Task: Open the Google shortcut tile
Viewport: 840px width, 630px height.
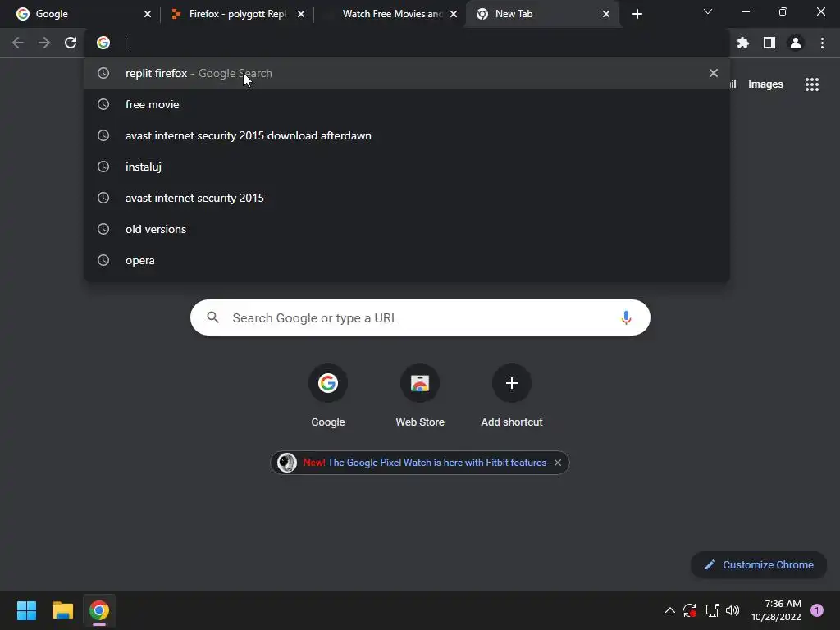Action: [328, 396]
